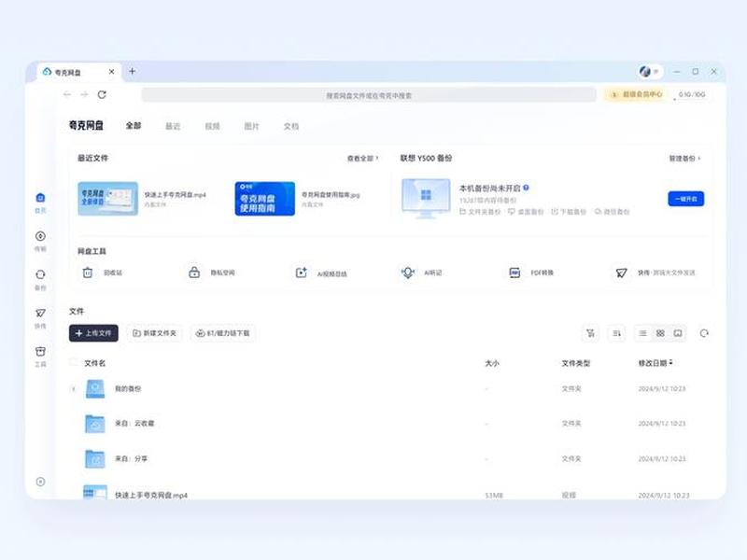This screenshot has height=560, width=747.
Task: Click the sort order icon above file list
Action: (x=616, y=333)
